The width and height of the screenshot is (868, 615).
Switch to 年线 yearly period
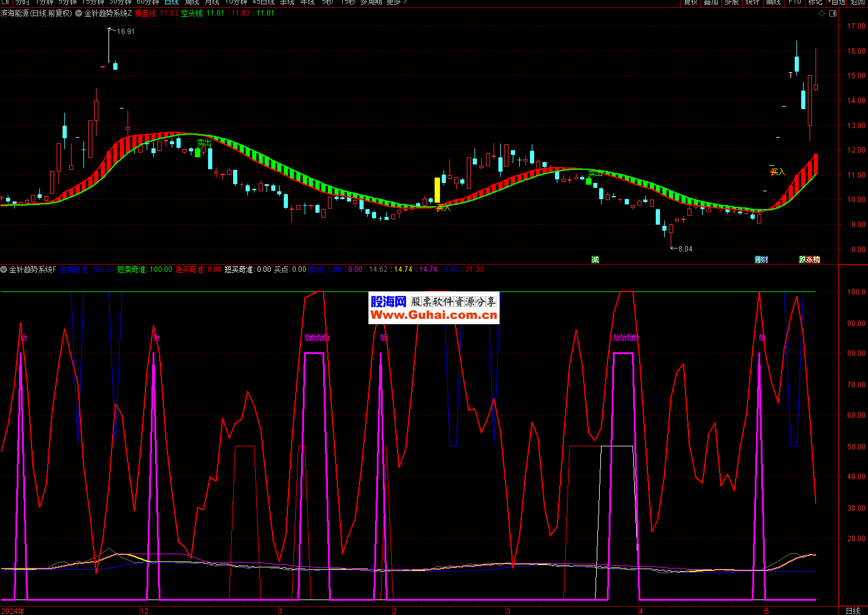pos(307,2)
